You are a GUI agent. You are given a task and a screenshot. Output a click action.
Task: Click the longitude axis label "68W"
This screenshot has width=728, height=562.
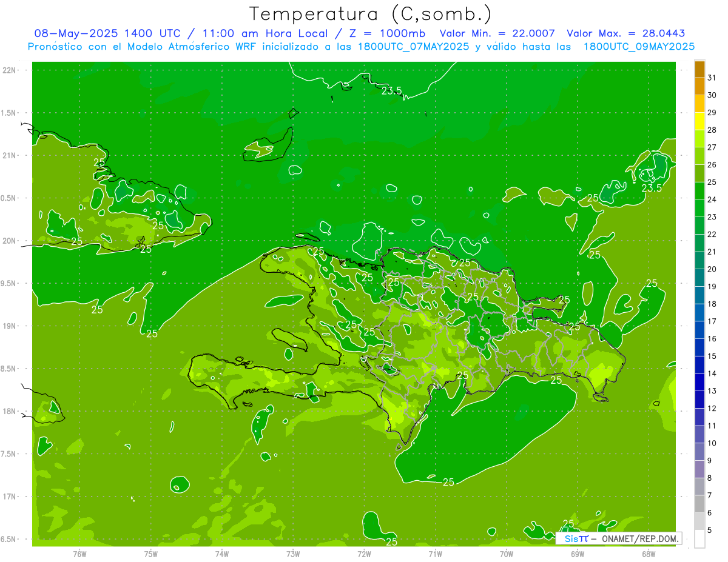pos(649,554)
